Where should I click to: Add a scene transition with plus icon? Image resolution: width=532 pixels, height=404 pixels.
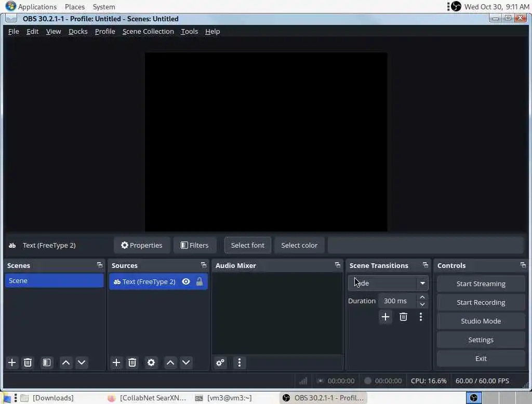pyautogui.click(x=385, y=317)
